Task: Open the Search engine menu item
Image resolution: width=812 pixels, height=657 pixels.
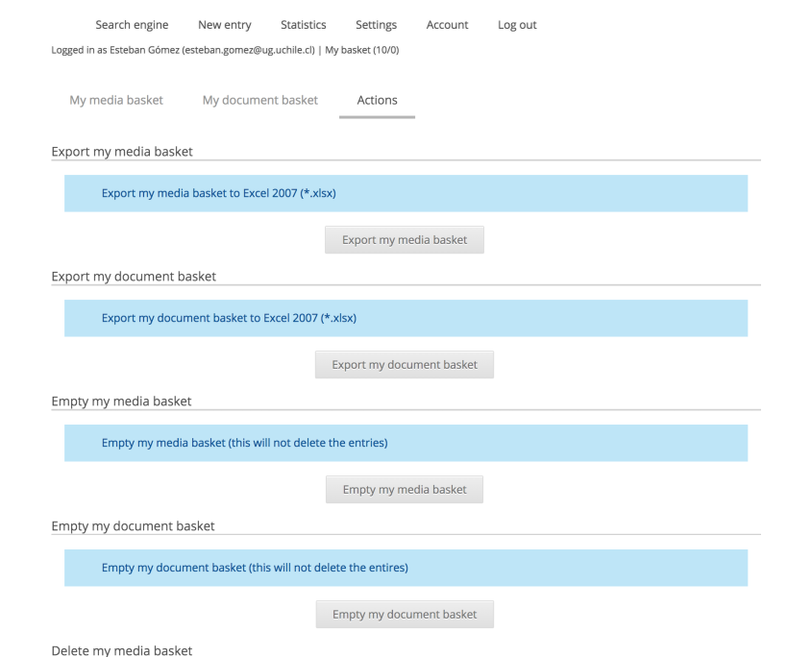Action: point(132,25)
